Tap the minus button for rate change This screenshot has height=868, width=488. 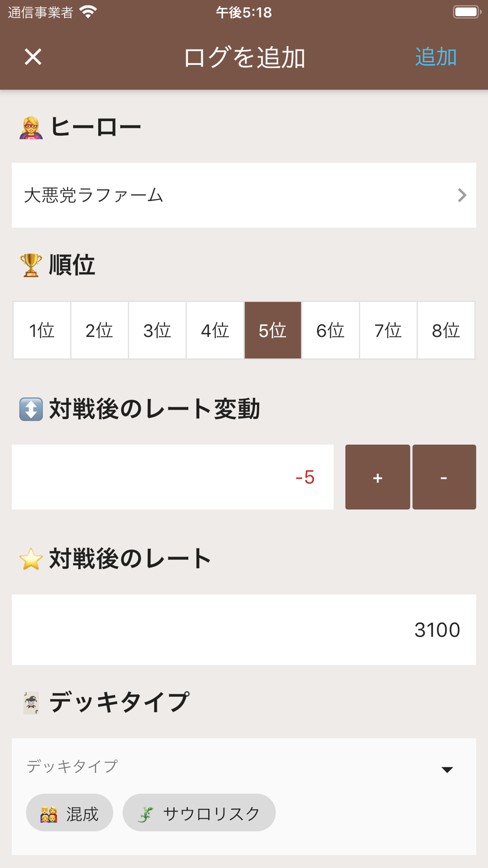pos(444,477)
